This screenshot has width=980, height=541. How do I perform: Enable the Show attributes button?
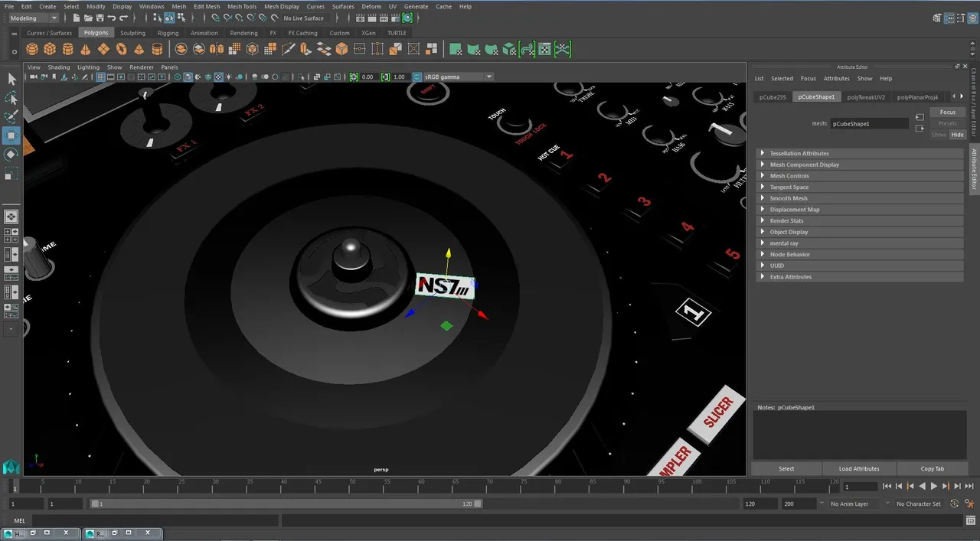(939, 135)
